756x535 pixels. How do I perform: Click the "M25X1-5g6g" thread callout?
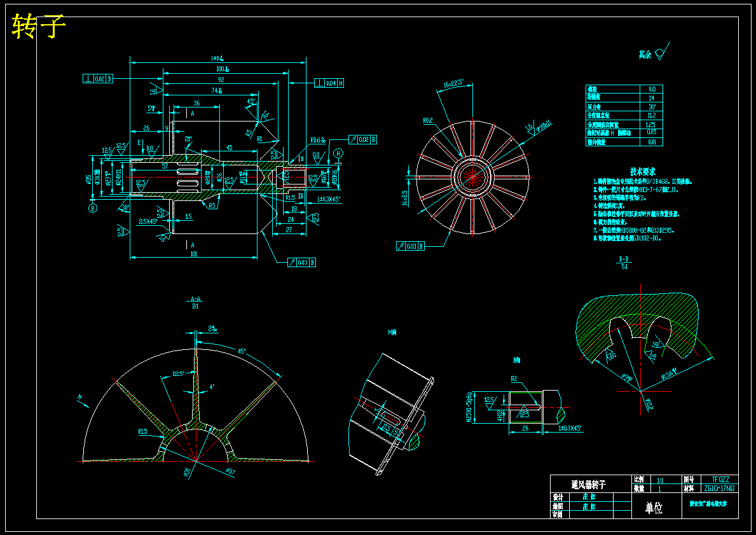coord(469,408)
